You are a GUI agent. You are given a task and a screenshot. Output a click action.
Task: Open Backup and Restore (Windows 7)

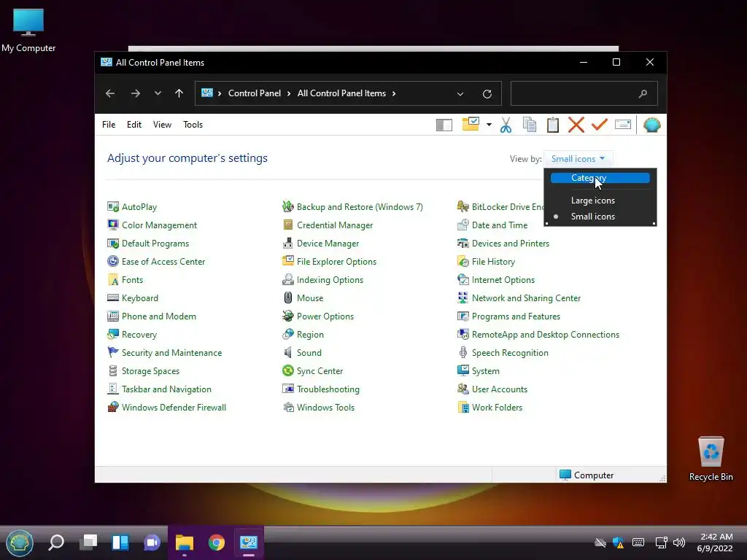coord(360,206)
